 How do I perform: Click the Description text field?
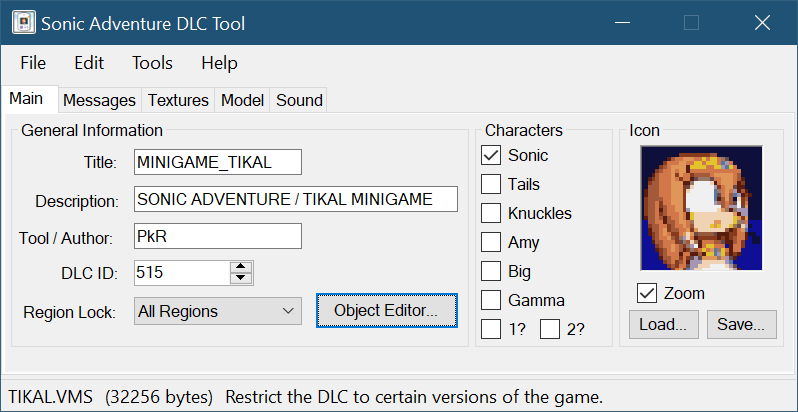pos(295,199)
